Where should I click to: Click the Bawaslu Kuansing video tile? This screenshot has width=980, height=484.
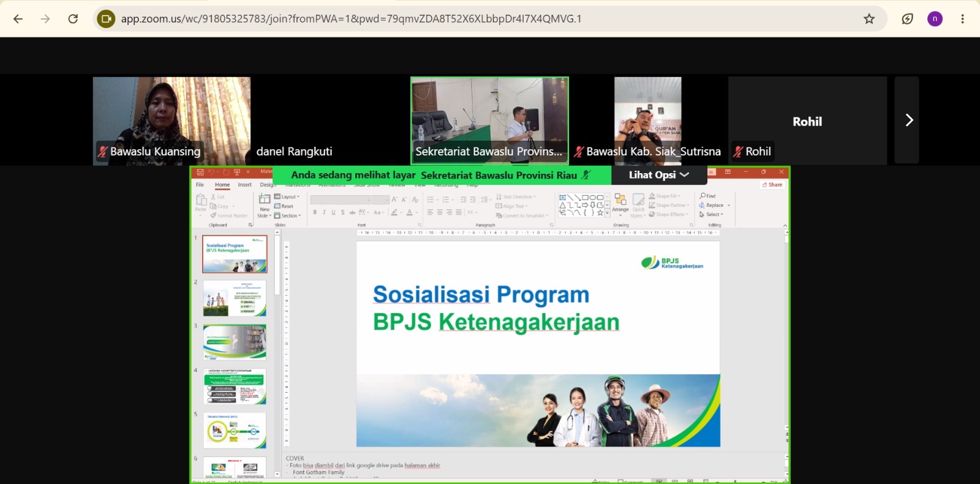tap(171, 121)
